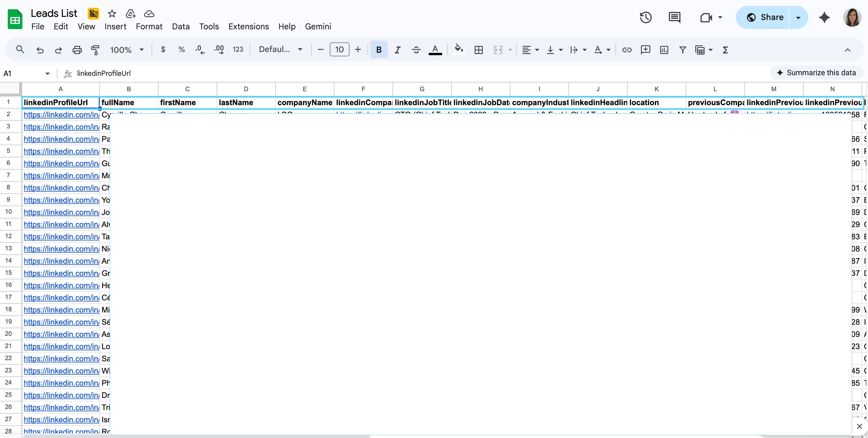
Task: Open the 123 more formats menu
Action: 238,50
